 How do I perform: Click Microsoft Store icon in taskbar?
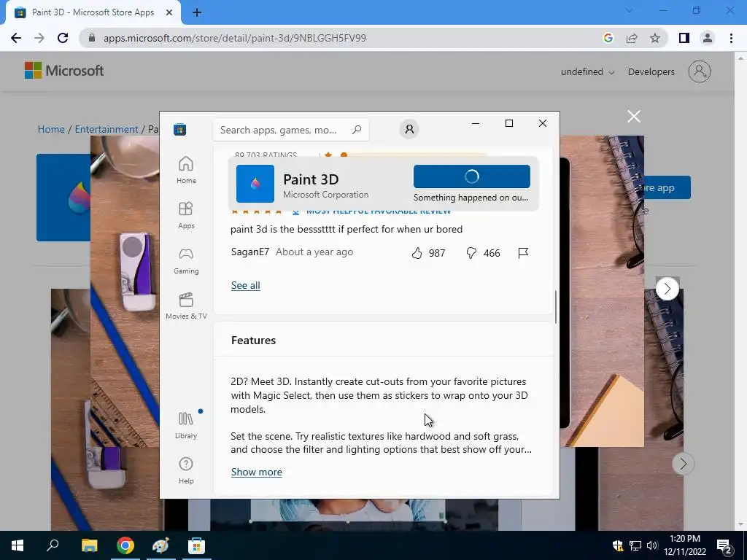pos(196,545)
